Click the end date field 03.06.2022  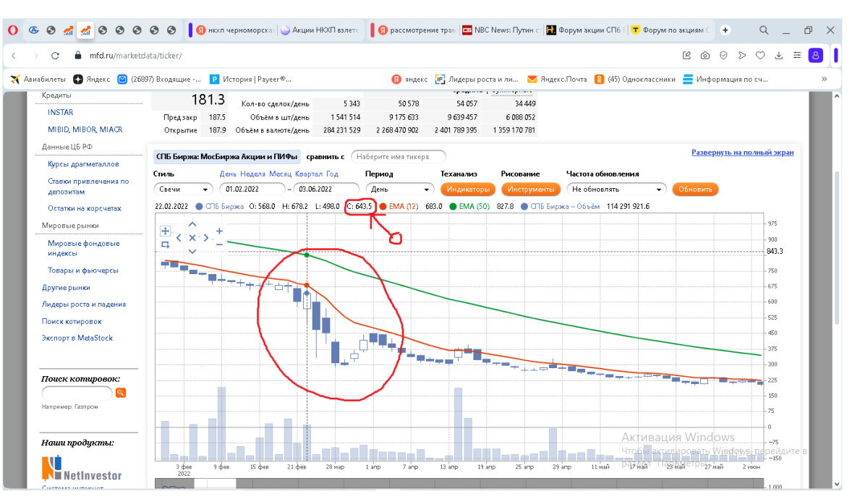click(327, 189)
